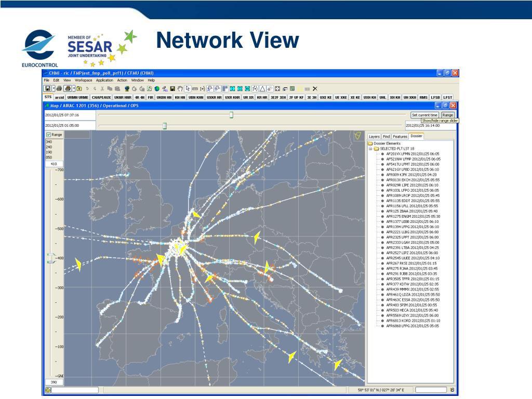Select the Dossier Elements root folder
Viewport: 532px width, 399px height.
[x=384, y=143]
